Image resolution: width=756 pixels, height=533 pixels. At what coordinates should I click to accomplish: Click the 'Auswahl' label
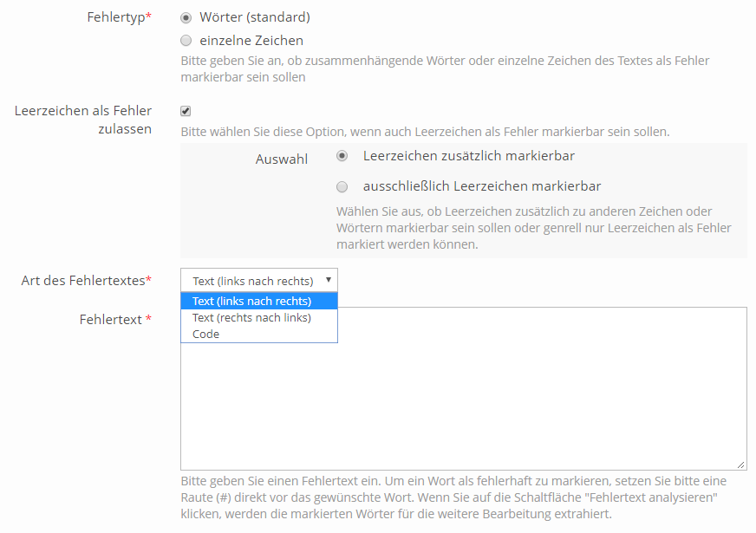tap(282, 159)
